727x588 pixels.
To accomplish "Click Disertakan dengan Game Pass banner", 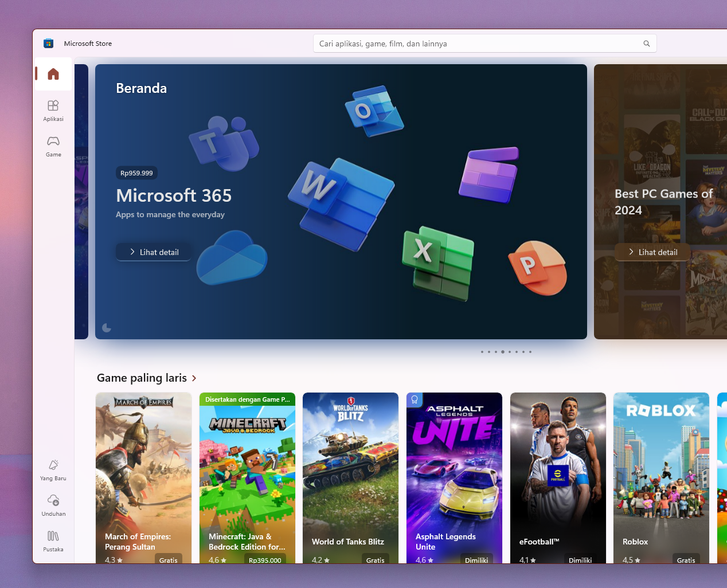I will point(247,399).
